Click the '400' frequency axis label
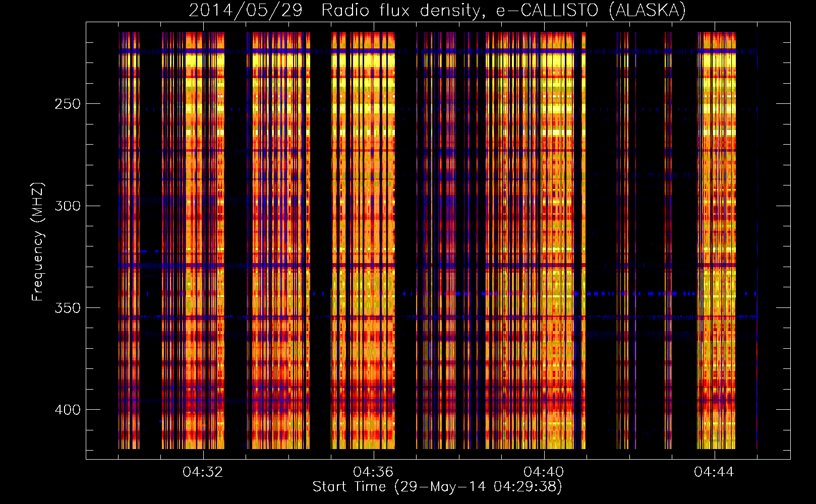Viewport: 816px width, 504px height. tap(68, 409)
